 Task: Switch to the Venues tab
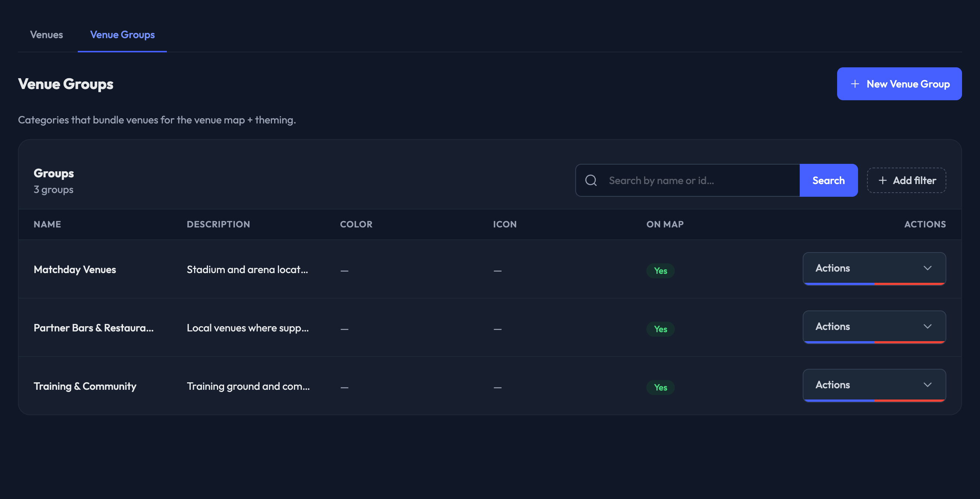[46, 35]
